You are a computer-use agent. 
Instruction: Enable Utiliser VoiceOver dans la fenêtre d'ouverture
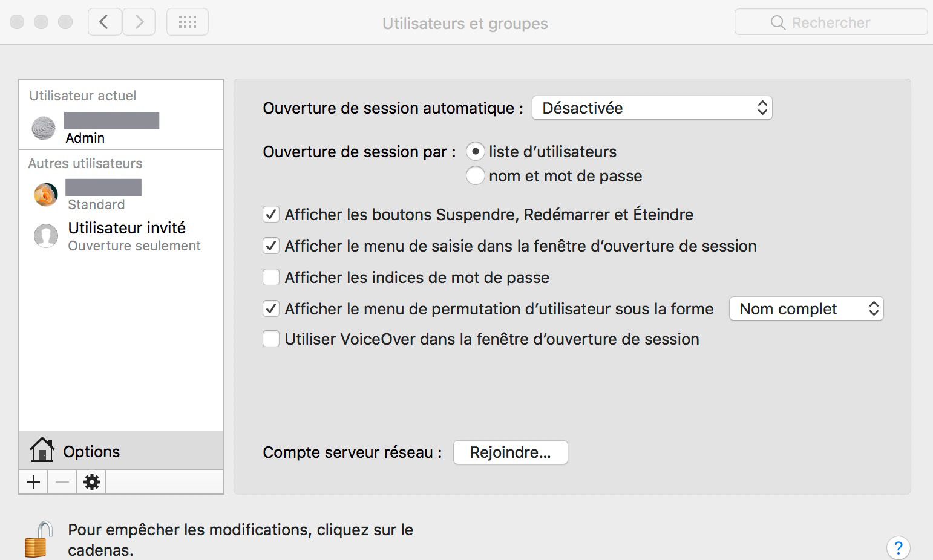point(271,339)
